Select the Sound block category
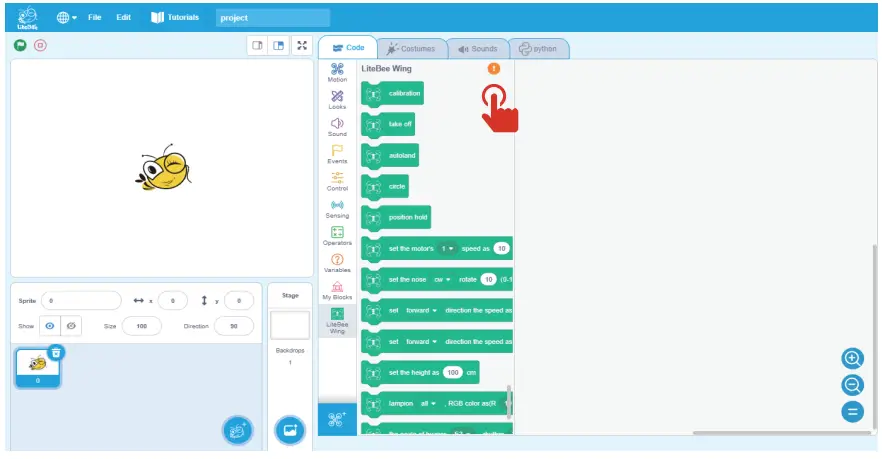Screen dimensions: 882x459 337,127
